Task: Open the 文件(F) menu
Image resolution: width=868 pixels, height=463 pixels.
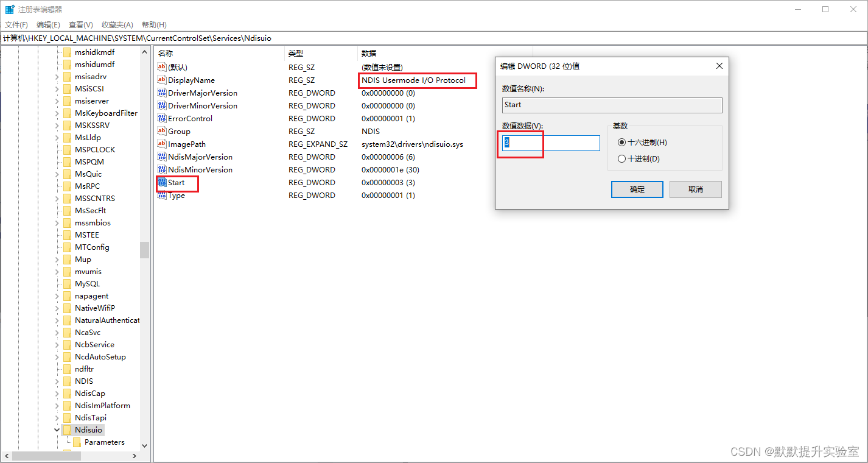Action: (x=16, y=24)
